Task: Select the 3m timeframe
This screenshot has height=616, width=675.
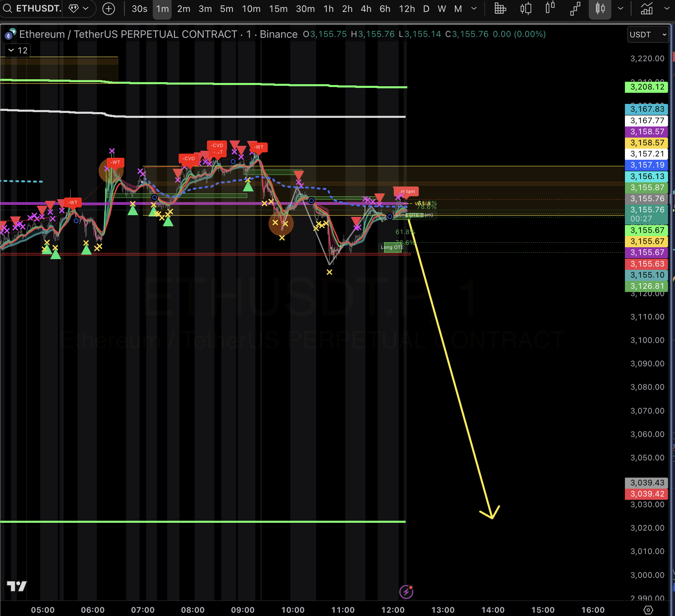Action: pyautogui.click(x=205, y=9)
